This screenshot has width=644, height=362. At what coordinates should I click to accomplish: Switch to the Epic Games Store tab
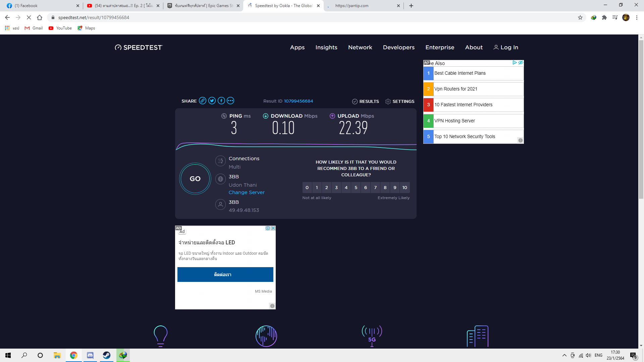(x=203, y=6)
